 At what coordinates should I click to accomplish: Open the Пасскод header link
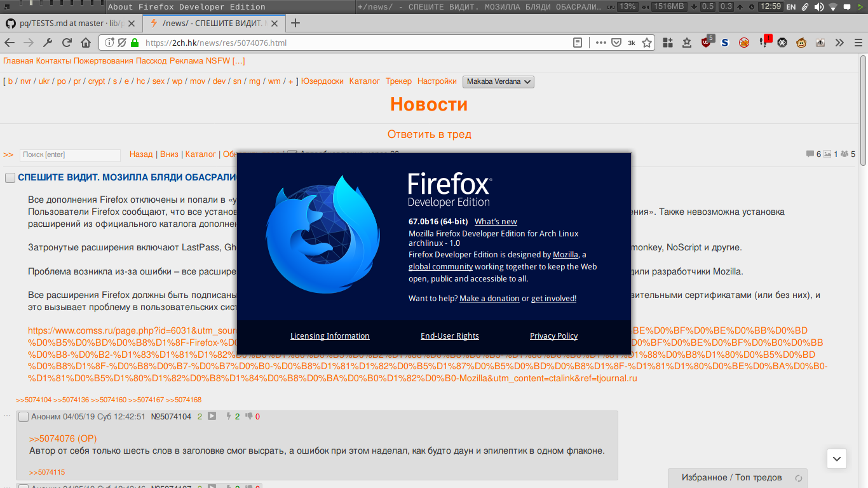click(151, 61)
